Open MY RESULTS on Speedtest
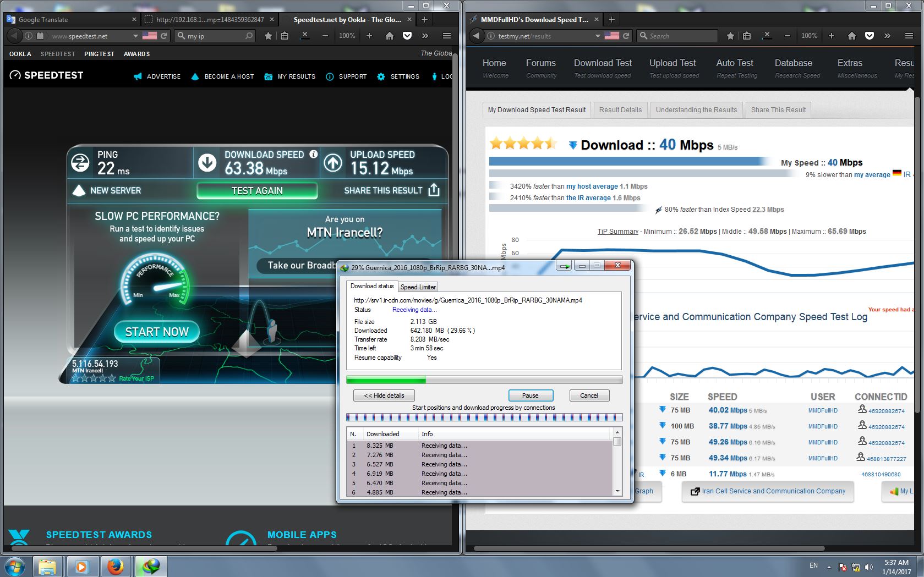 290,76
